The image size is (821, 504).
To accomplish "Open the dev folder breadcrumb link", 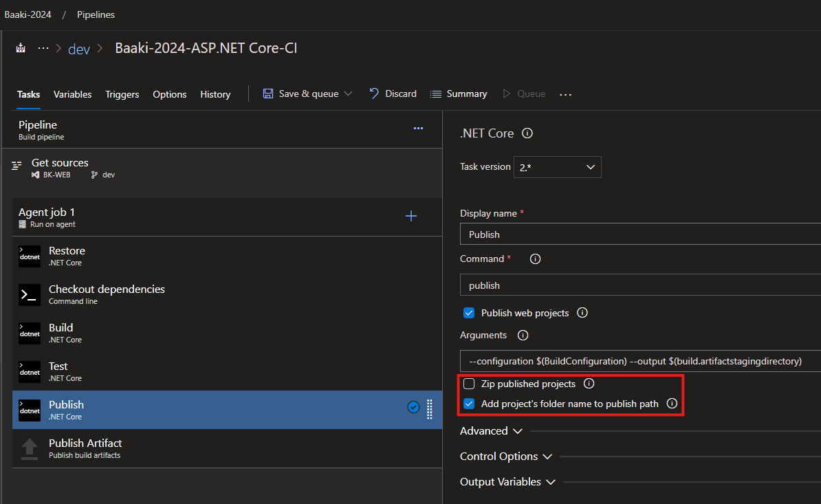I will [79, 49].
